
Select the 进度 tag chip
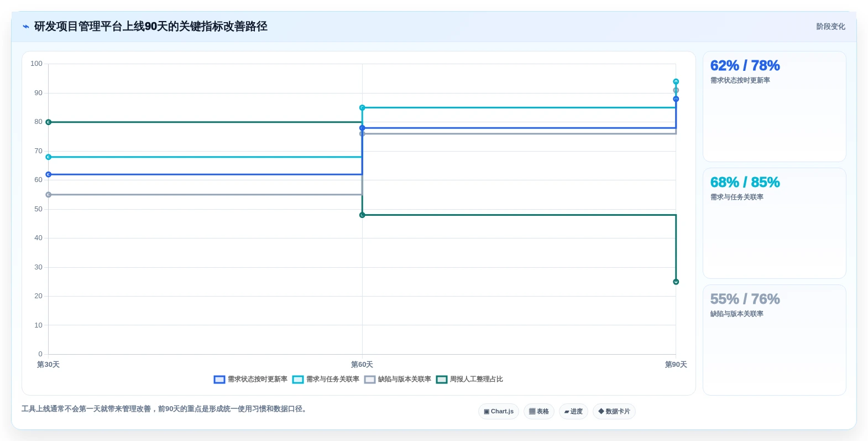[x=573, y=412]
